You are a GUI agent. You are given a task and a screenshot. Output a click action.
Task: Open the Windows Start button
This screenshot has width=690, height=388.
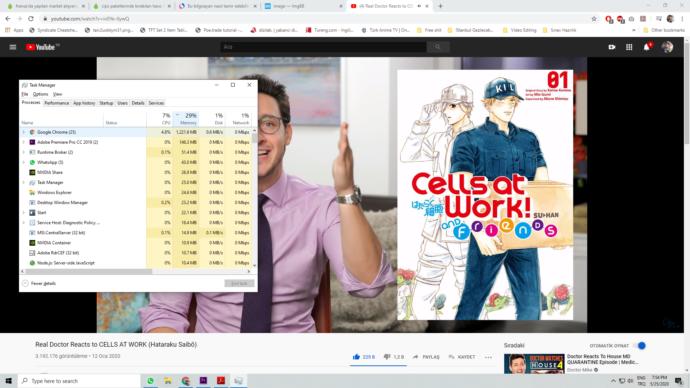pos(8,381)
